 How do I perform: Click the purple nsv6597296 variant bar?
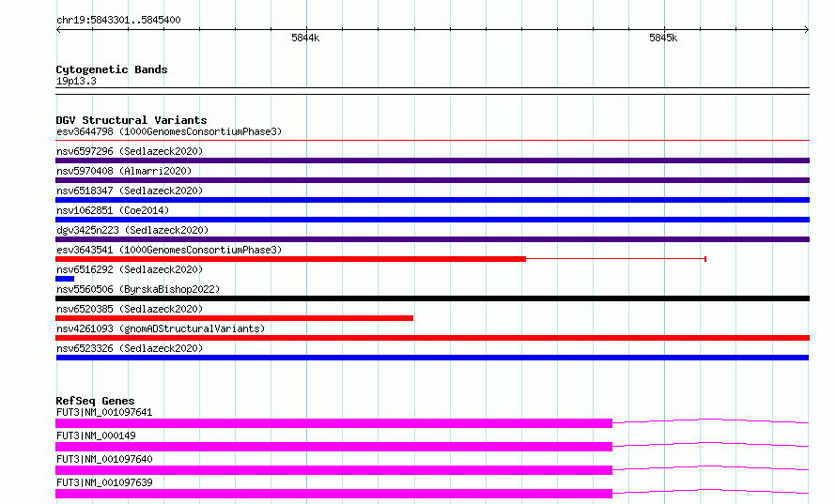coord(432,160)
